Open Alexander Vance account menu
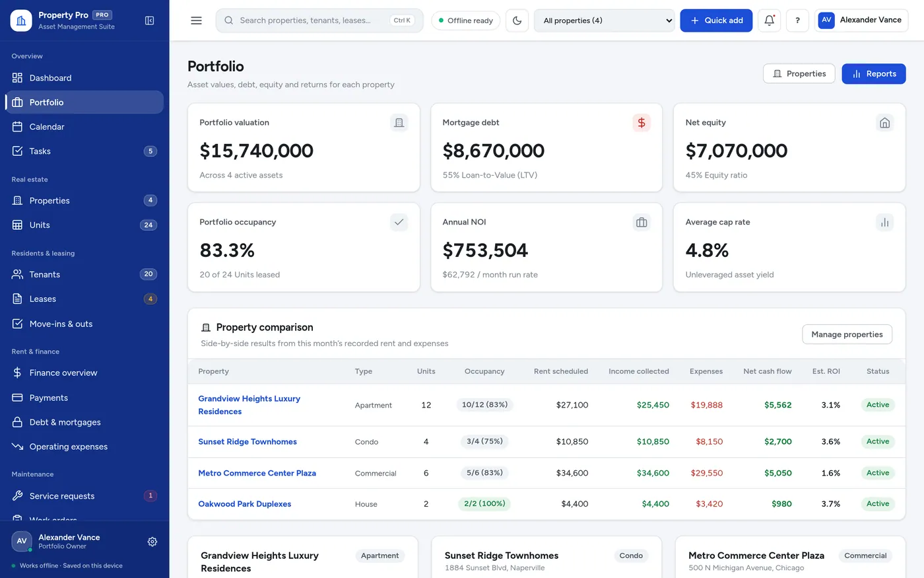 (861, 20)
